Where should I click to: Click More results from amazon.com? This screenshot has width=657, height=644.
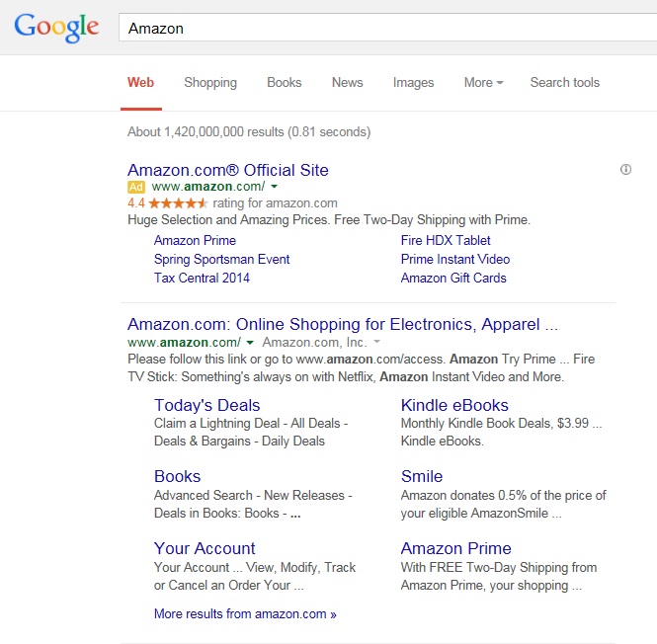[245, 614]
